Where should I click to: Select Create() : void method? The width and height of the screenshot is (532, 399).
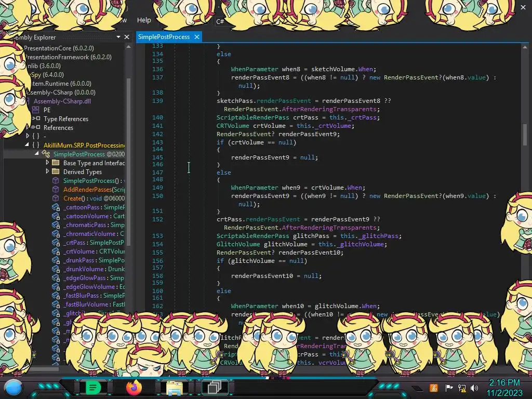pyautogui.click(x=94, y=198)
